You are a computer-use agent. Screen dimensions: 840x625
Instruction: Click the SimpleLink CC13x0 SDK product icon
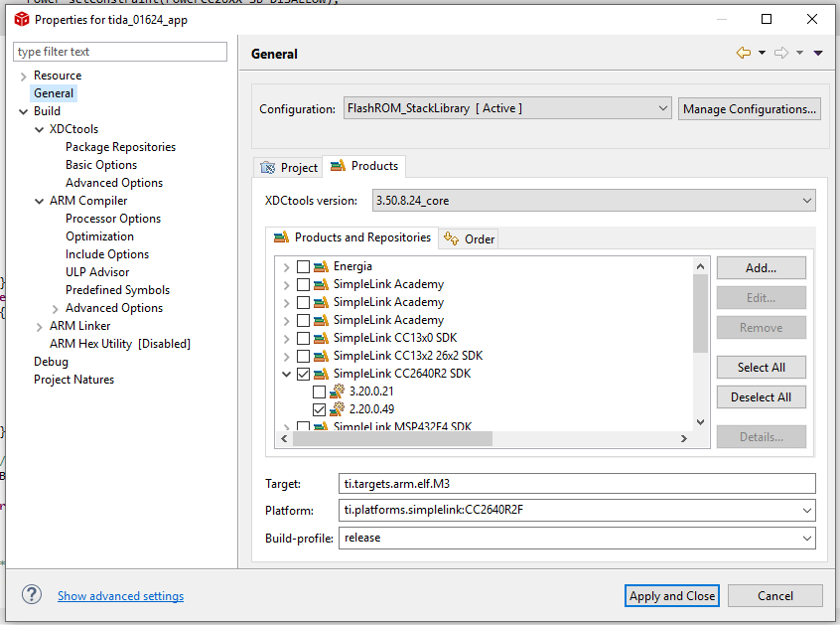[321, 338]
